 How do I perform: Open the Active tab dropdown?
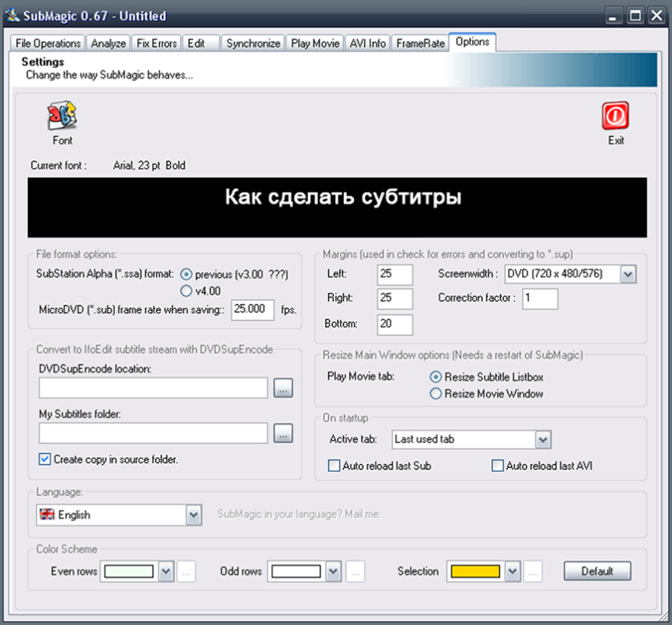543,440
